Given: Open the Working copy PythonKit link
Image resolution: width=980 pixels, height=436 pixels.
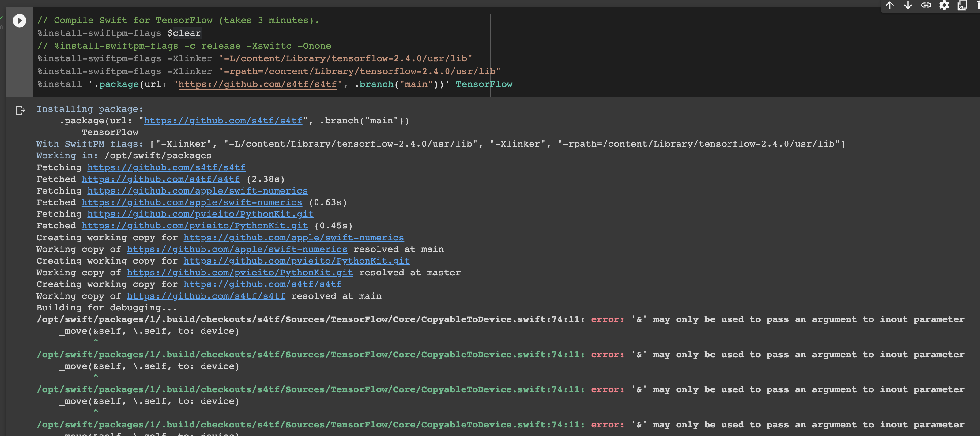Looking at the screenshot, I should [240, 272].
